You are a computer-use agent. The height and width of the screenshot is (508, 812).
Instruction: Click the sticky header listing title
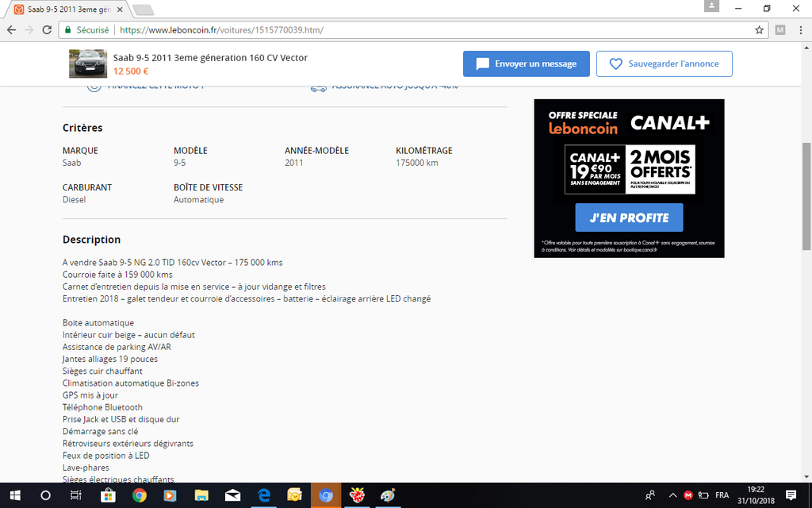[x=210, y=57]
